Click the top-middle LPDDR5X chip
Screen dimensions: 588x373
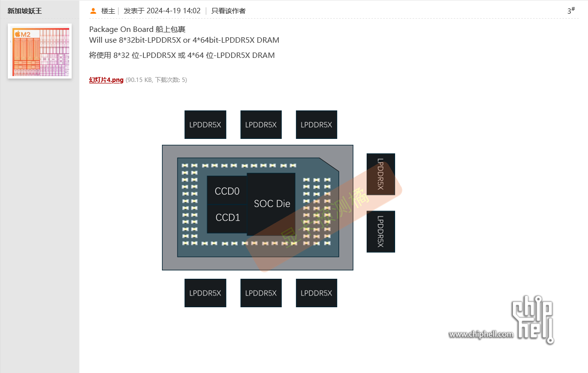pos(261,125)
